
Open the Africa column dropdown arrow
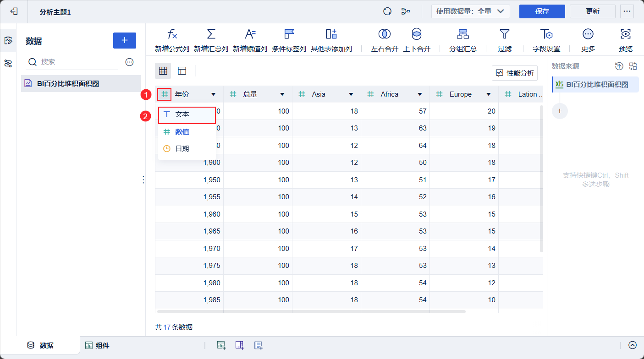(x=419, y=94)
